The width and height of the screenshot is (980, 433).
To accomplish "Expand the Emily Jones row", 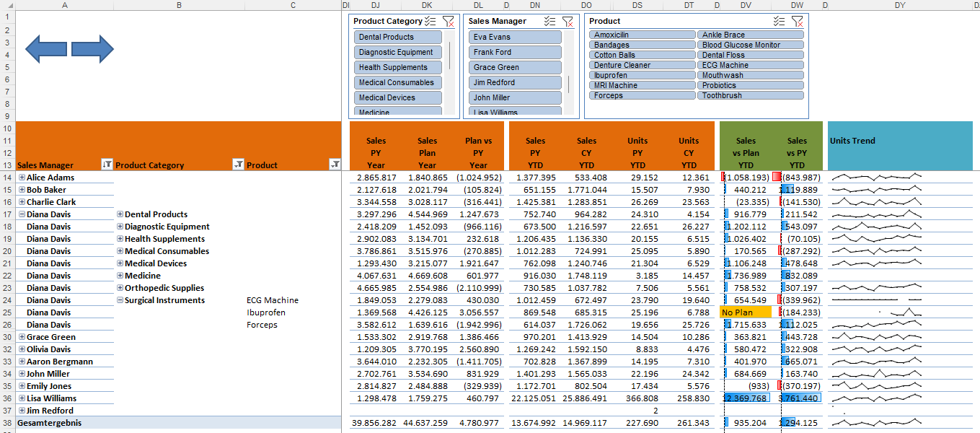I will 22,386.
